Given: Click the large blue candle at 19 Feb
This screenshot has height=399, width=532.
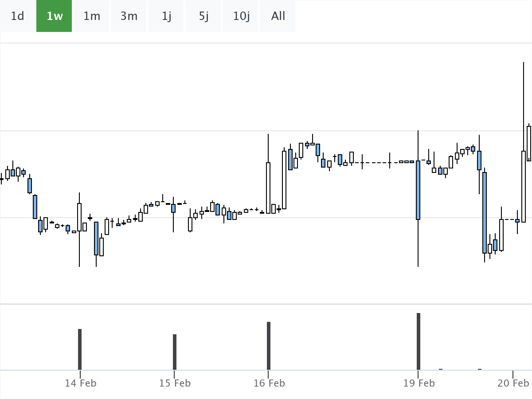Looking at the screenshot, I should pyautogui.click(x=418, y=190).
